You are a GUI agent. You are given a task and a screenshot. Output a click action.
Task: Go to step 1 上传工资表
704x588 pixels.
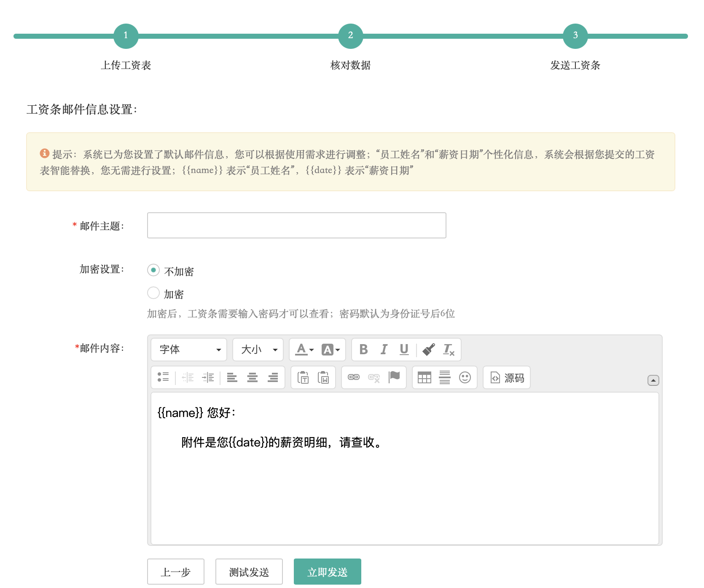126,36
